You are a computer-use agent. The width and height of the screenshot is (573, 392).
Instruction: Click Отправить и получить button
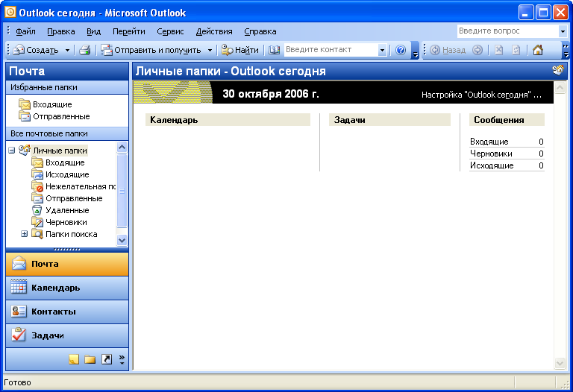coord(151,50)
